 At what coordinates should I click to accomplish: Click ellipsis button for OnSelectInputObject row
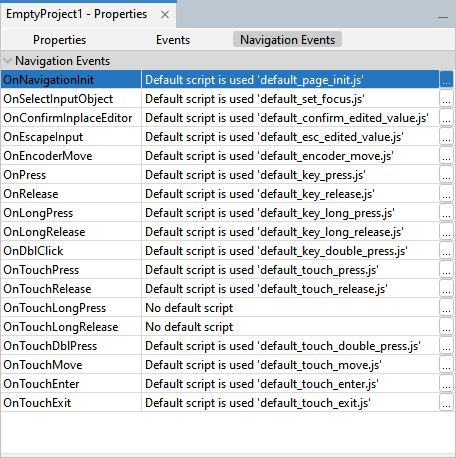tap(446, 99)
